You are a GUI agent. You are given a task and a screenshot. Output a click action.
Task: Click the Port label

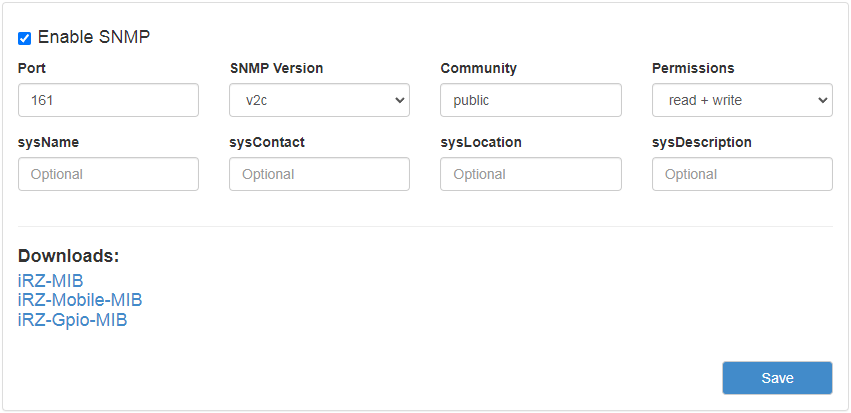pos(32,68)
